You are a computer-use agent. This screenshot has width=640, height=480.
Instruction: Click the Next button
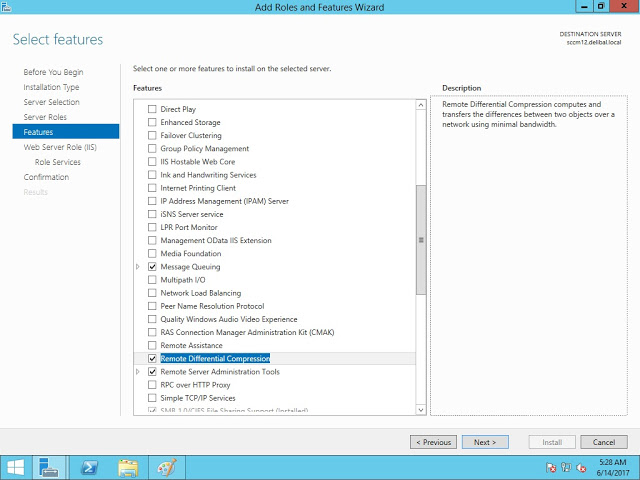pos(485,442)
